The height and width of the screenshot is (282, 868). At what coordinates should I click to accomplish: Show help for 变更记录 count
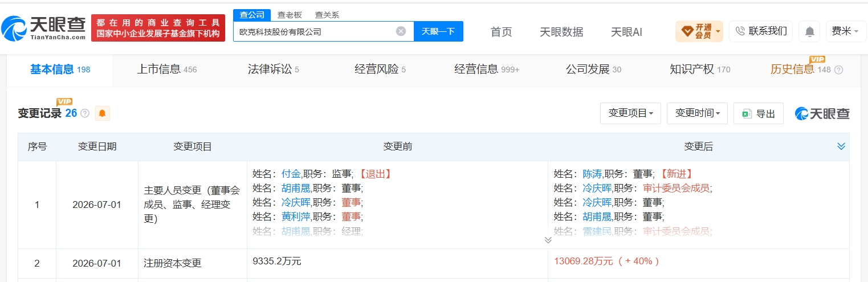(85, 113)
